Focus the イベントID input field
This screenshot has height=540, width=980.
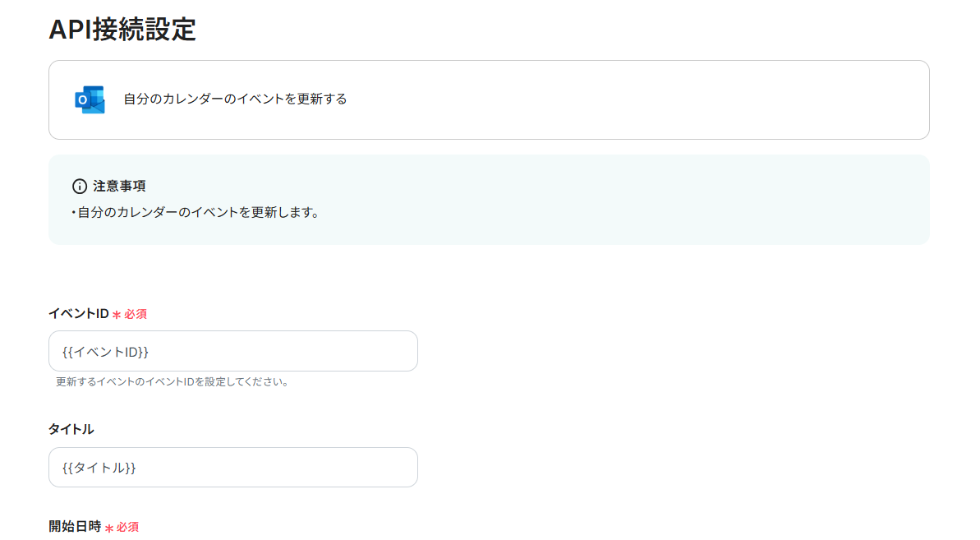pyautogui.click(x=233, y=351)
